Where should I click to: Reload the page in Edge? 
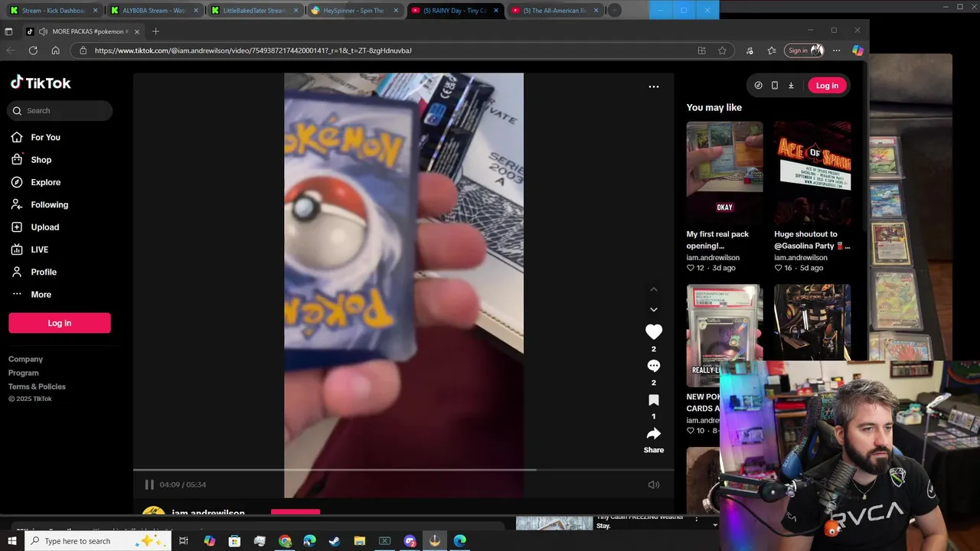(33, 51)
